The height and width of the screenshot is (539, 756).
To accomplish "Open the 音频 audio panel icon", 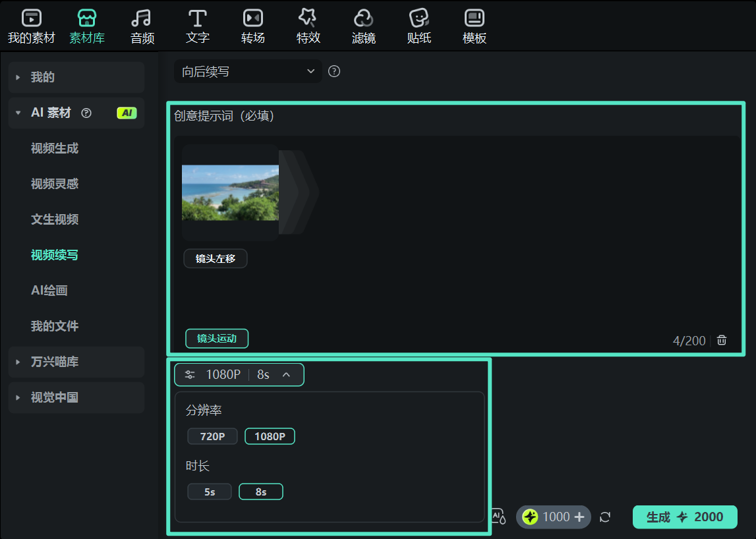I will (142, 25).
